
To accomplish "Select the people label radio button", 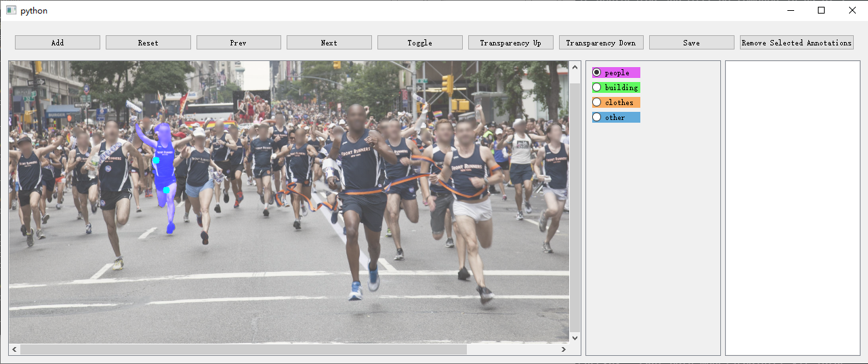I will click(597, 73).
